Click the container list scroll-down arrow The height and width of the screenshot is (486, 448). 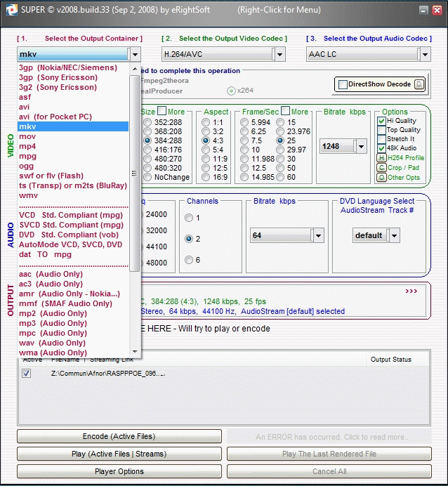135,351
